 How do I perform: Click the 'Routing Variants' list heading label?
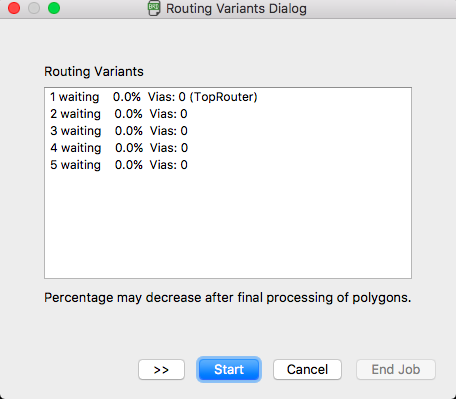click(x=94, y=72)
